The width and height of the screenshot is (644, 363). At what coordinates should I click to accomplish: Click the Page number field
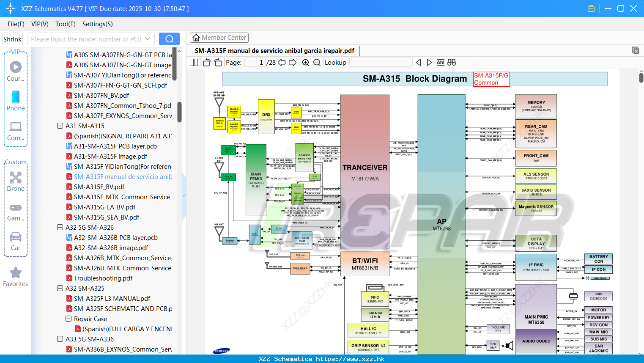pos(255,62)
